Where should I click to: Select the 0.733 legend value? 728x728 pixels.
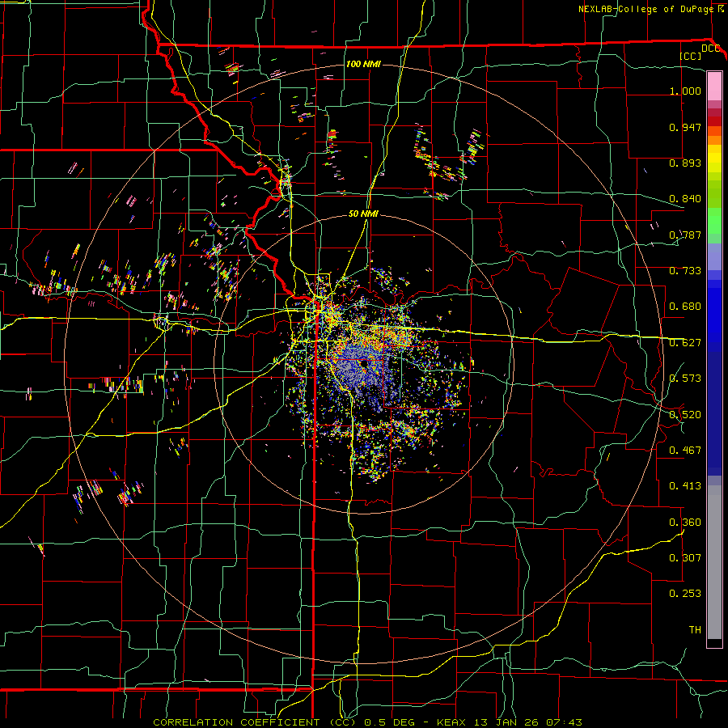click(x=685, y=271)
